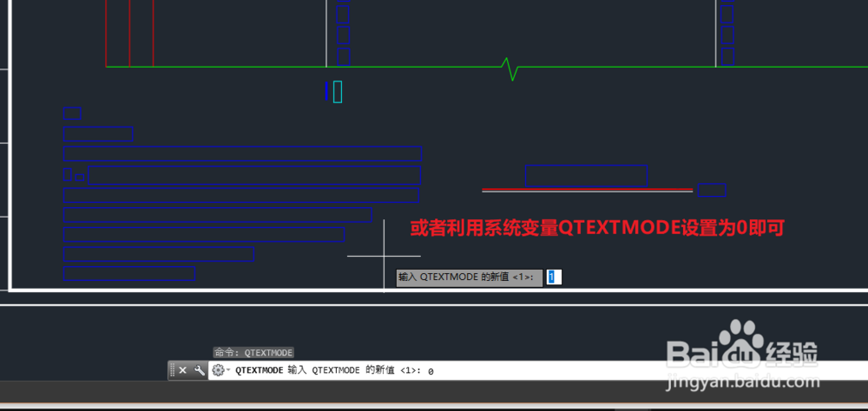This screenshot has height=411, width=868.
Task: Open recent commands gear dropdown
Action: pos(220,370)
